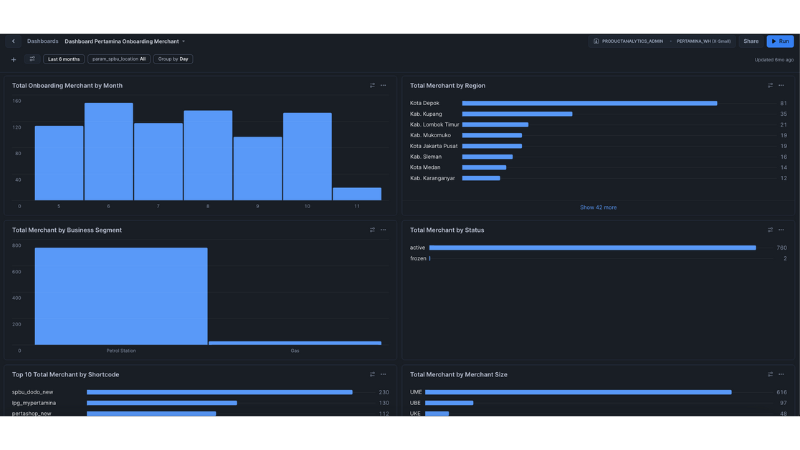
Task: Click the month 10 bar in onboarding chart
Action: 307,157
